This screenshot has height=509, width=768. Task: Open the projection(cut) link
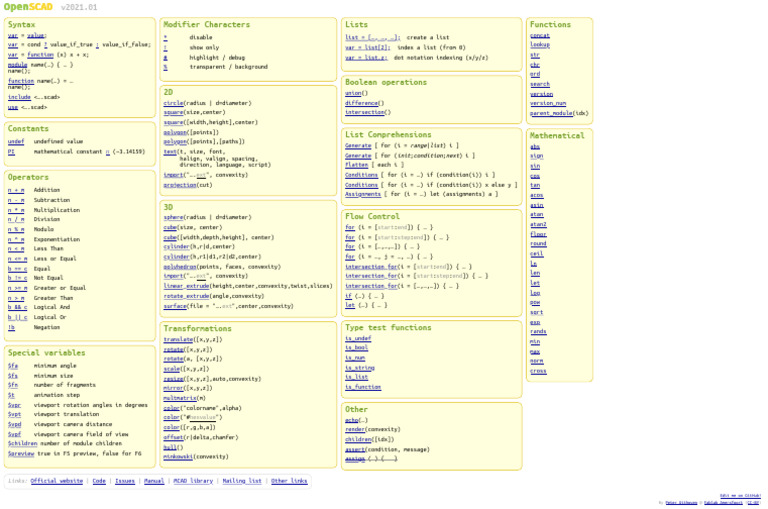[180, 185]
